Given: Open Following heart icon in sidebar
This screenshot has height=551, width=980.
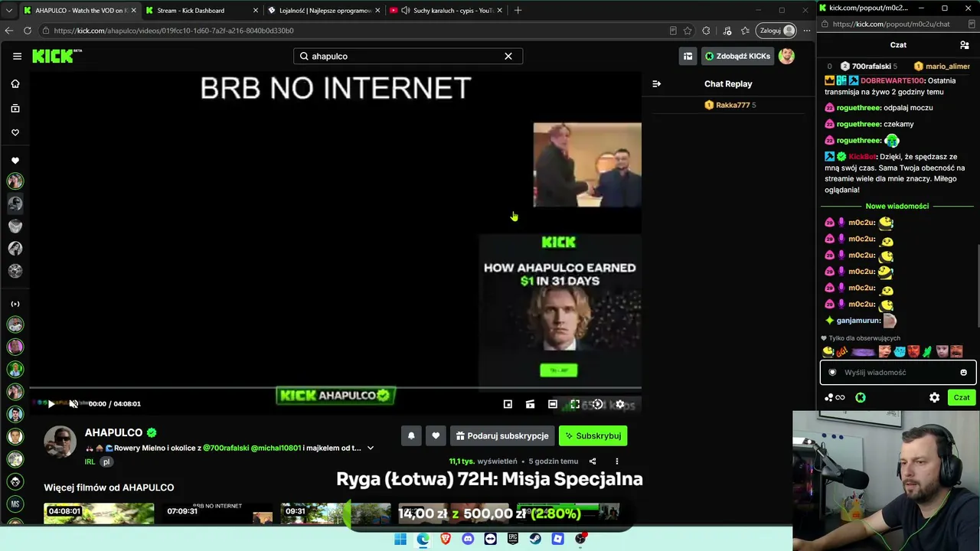Looking at the screenshot, I should pyautogui.click(x=15, y=132).
